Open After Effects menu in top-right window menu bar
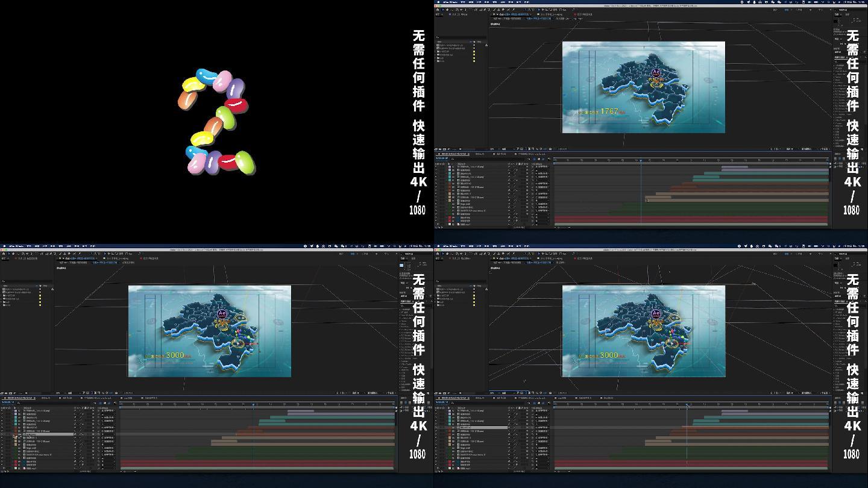This screenshot has width=868, height=488. point(450,2)
